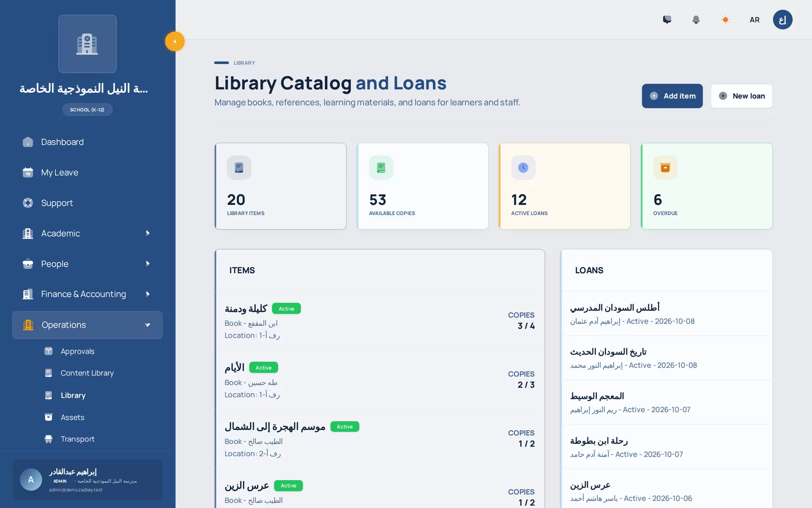812x508 pixels.
Task: Click the Support lifebuoy icon
Action: click(28, 203)
